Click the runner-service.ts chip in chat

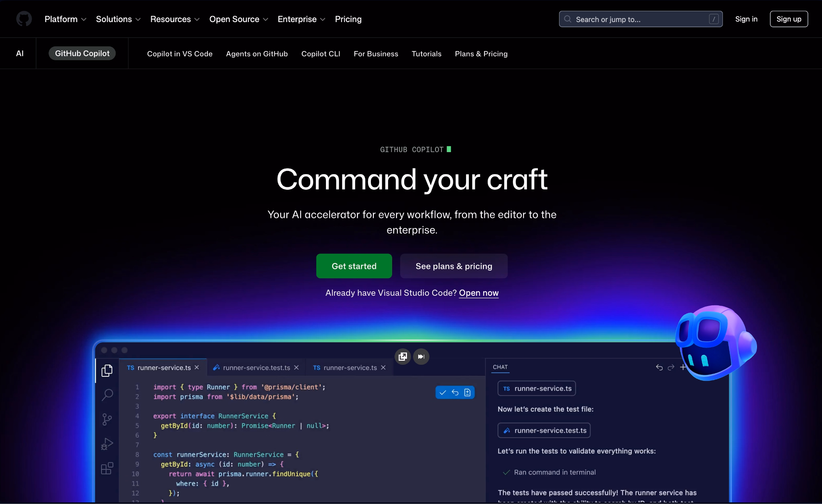point(537,388)
